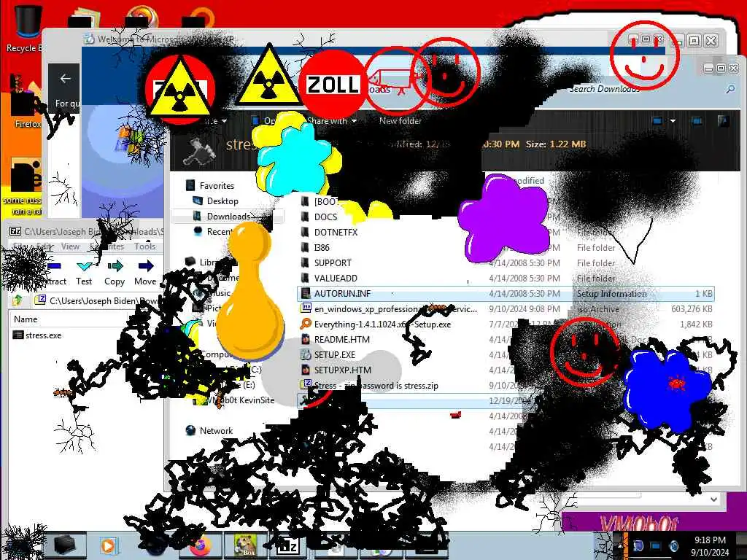
Task: Open Firefox from the taskbar
Action: click(x=200, y=545)
